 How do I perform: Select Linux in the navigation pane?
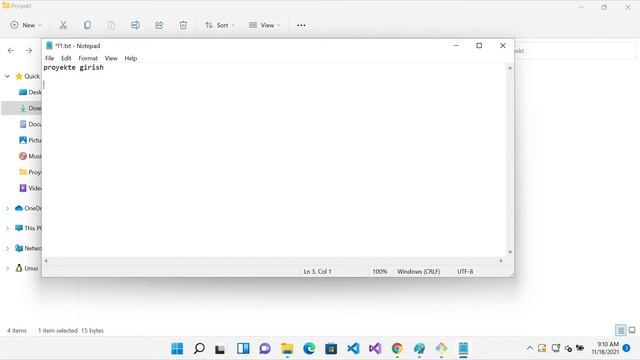point(27,268)
